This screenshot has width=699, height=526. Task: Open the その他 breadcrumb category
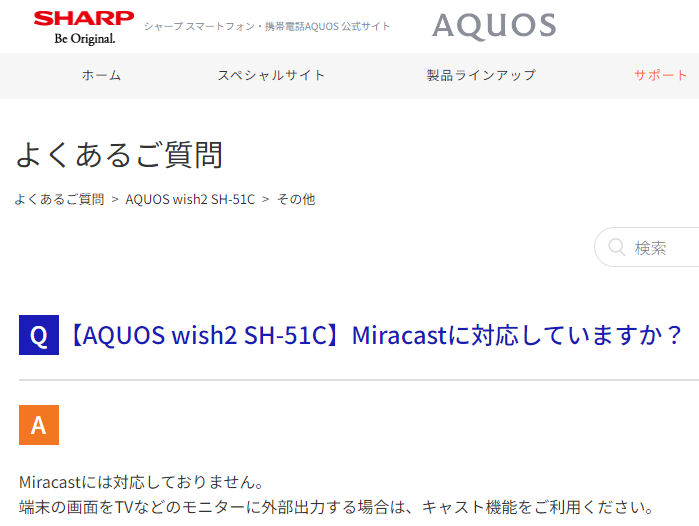point(296,199)
